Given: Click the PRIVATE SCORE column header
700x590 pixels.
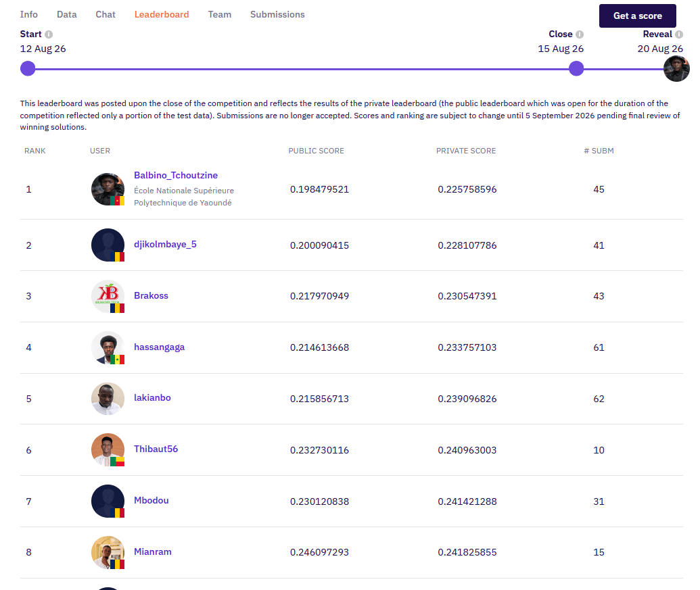Looking at the screenshot, I should pos(465,151).
